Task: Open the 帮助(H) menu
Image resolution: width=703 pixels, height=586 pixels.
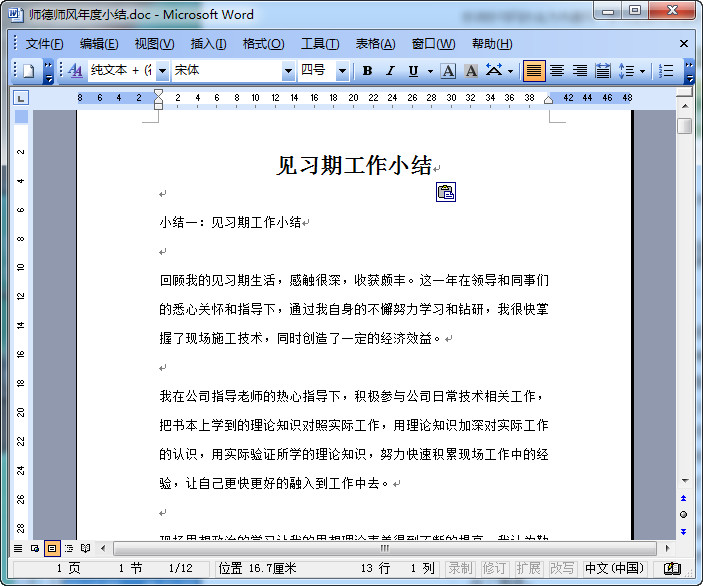Action: click(x=492, y=44)
